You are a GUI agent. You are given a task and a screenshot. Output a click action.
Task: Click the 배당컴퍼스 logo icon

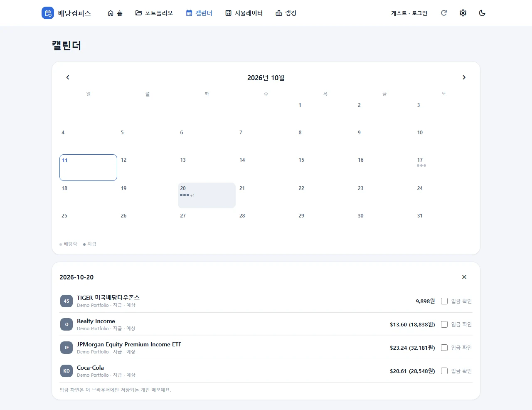click(48, 13)
